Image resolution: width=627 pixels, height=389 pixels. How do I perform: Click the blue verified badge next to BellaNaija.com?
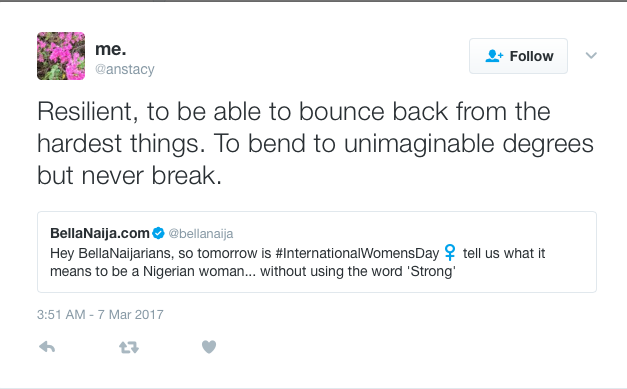click(158, 233)
